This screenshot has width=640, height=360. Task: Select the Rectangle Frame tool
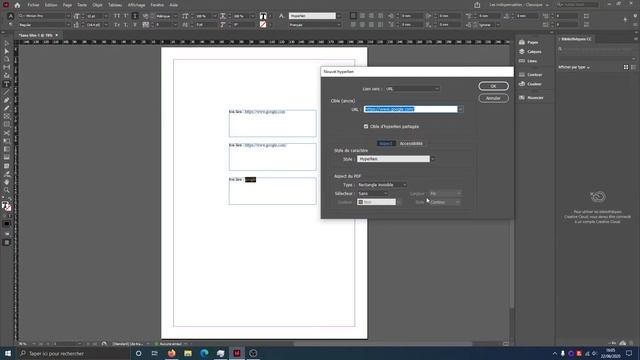[x=7, y=117]
